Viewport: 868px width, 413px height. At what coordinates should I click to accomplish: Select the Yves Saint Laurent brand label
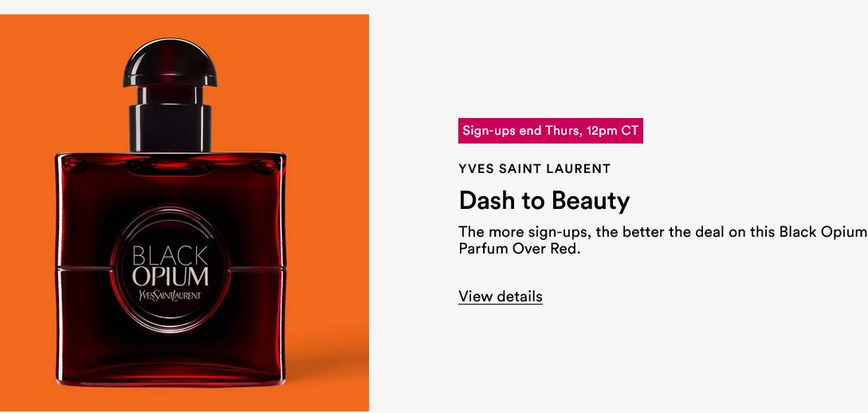click(534, 169)
